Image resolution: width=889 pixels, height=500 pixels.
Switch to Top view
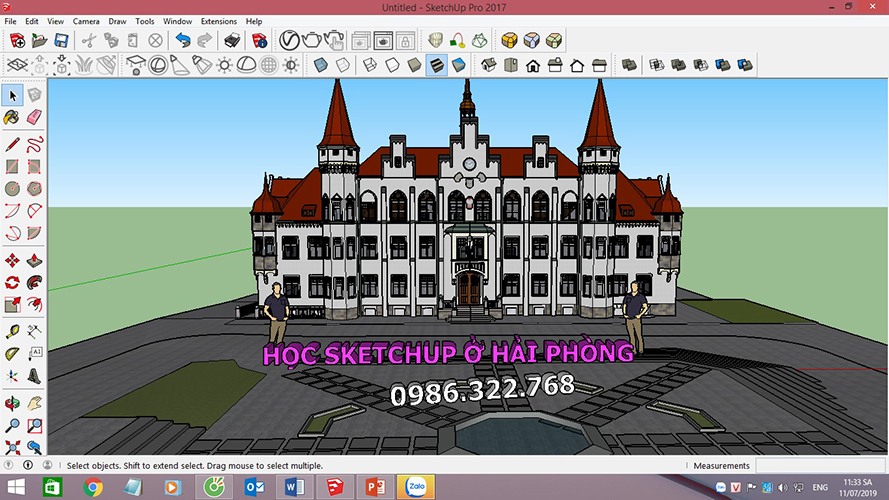[511, 65]
